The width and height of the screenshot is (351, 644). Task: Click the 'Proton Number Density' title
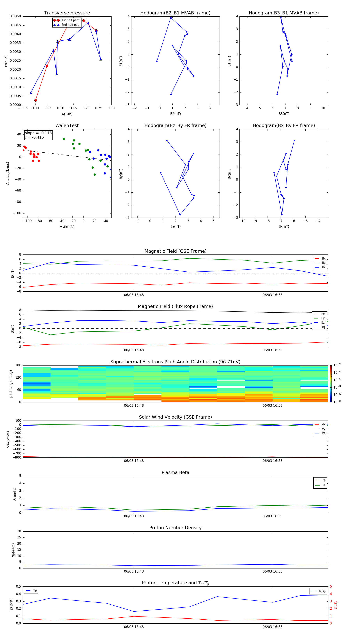175,528
